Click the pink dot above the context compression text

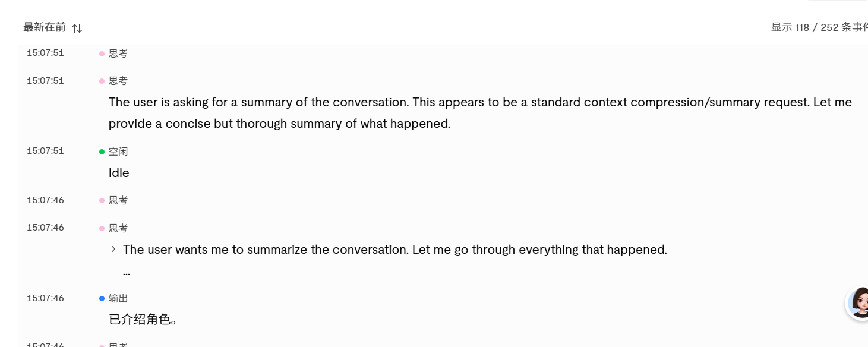[x=102, y=81]
